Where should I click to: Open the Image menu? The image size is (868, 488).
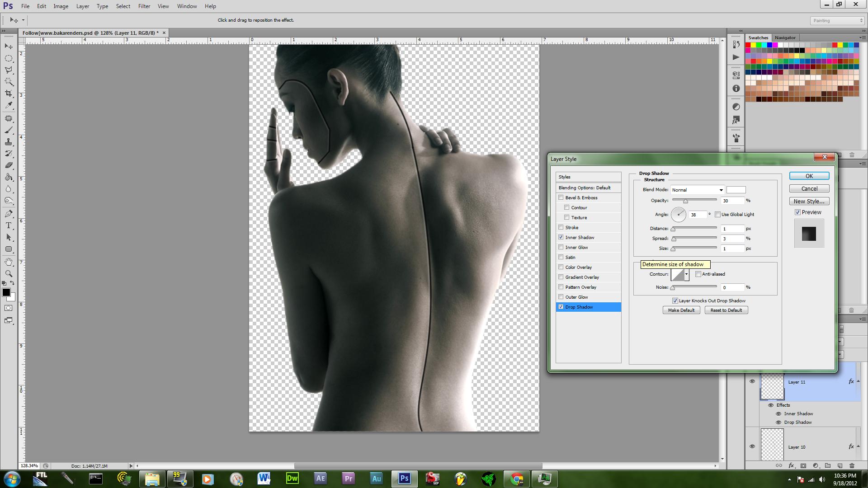tap(61, 6)
